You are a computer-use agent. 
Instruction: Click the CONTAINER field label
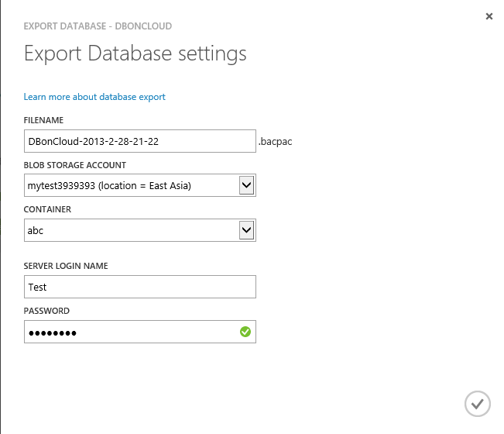pos(47,209)
